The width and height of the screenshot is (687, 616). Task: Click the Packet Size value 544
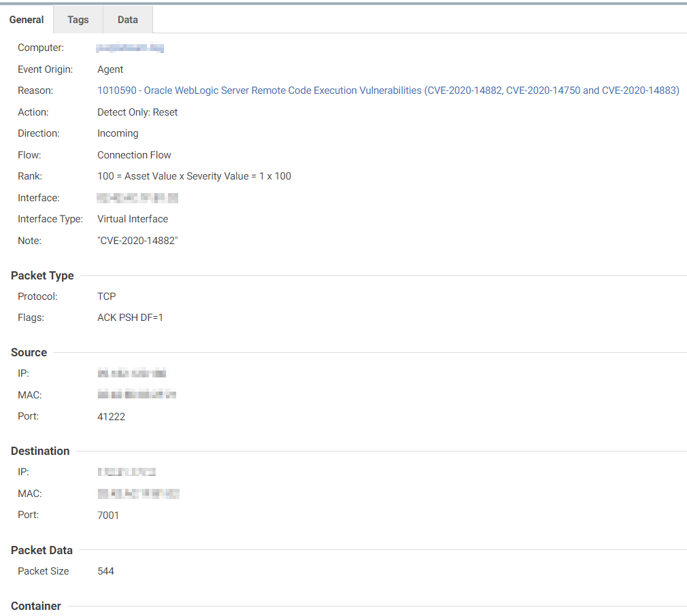105,571
